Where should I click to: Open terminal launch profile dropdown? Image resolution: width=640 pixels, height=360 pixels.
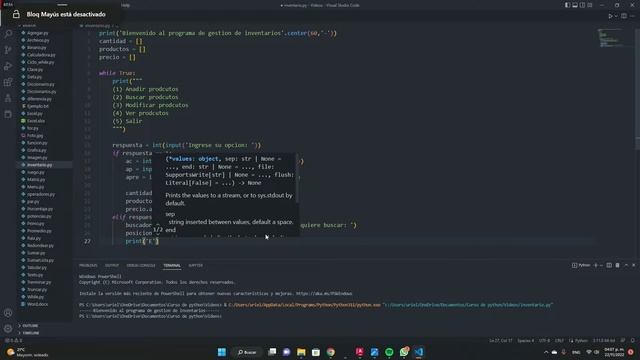tap(601, 265)
